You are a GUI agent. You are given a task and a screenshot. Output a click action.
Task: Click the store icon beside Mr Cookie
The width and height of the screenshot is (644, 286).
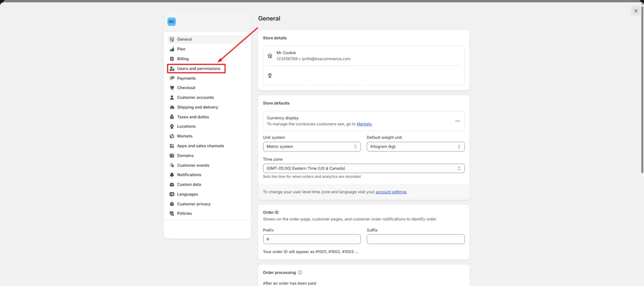(x=270, y=56)
